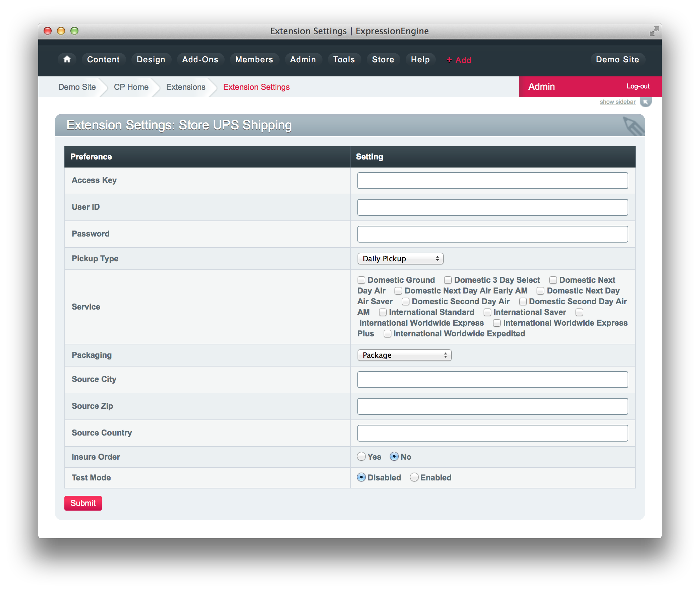Enable International Worldwide Expedited service
The height and width of the screenshot is (591, 700).
(388, 334)
